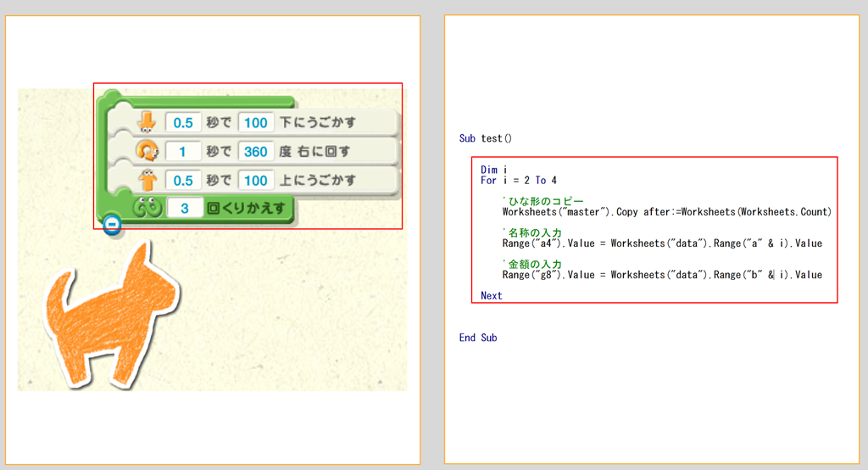Click the repeat loop eyes icon

pyautogui.click(x=147, y=208)
